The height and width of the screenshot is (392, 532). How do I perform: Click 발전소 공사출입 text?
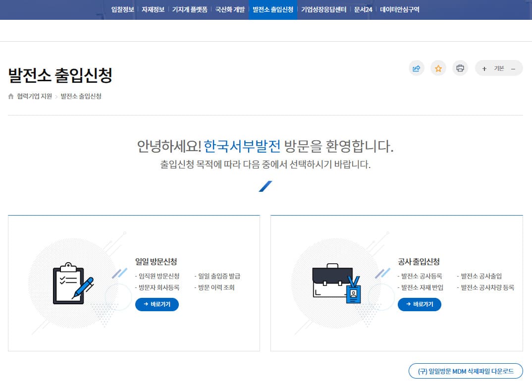(481, 276)
